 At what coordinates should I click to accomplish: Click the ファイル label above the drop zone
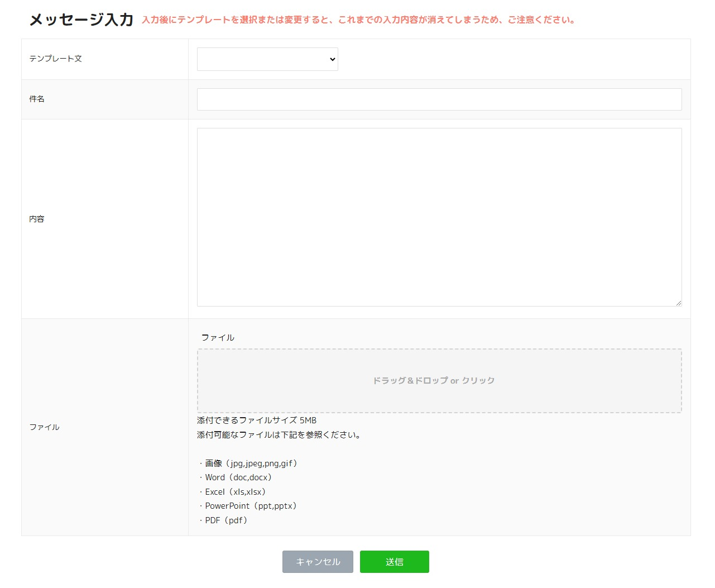coord(218,337)
